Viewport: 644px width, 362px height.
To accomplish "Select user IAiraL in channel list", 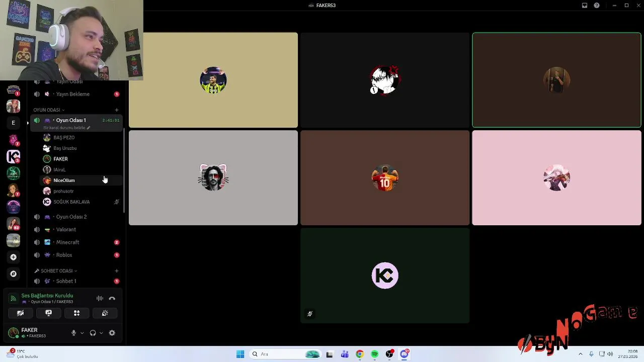I will [82, 169].
